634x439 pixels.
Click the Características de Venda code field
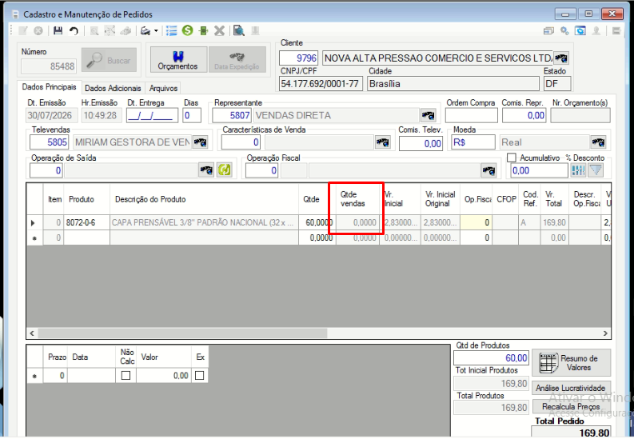pos(241,142)
